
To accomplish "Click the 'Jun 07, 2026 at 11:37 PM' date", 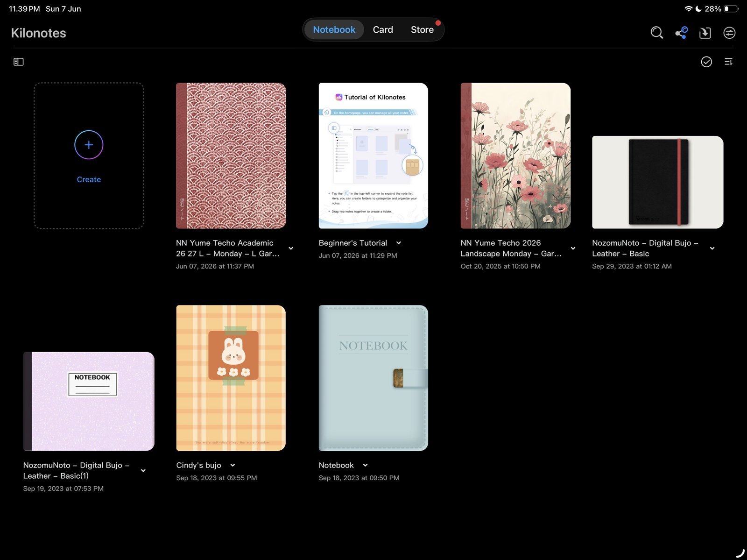I will point(215,266).
